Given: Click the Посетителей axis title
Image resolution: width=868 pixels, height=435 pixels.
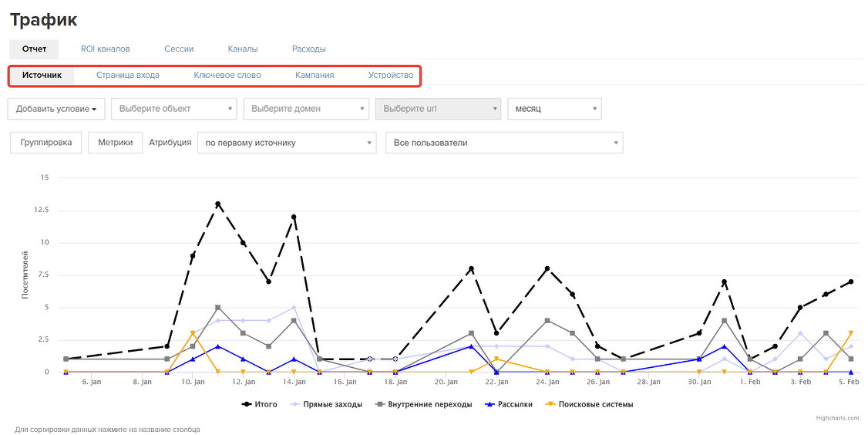Looking at the screenshot, I should click(25, 275).
